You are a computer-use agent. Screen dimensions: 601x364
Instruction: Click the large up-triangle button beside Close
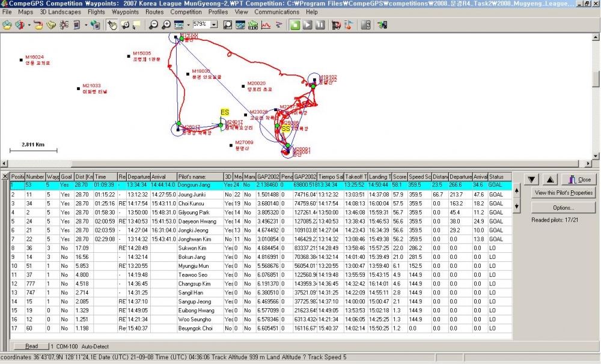[x=550, y=180]
